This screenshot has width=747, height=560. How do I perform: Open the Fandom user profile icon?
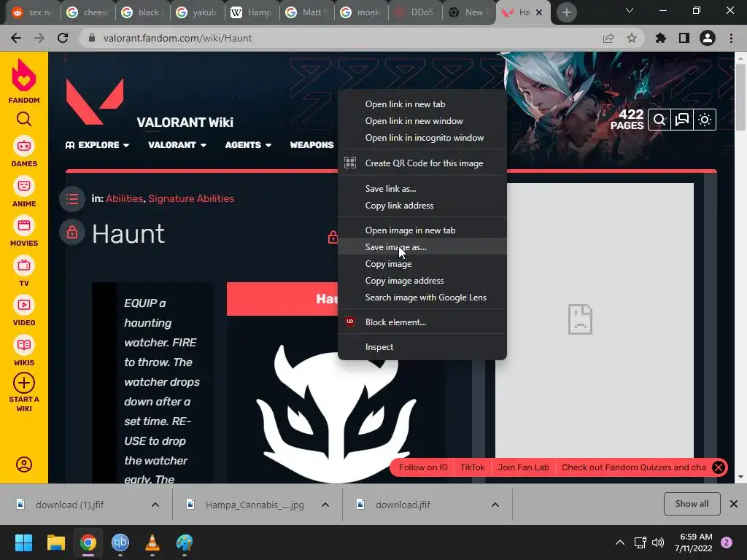coord(24,464)
